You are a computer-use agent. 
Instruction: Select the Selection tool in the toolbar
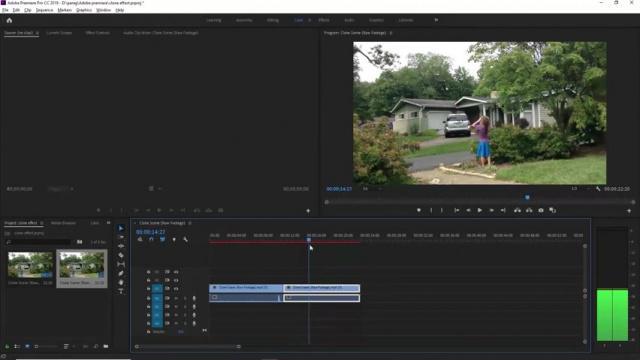121,228
